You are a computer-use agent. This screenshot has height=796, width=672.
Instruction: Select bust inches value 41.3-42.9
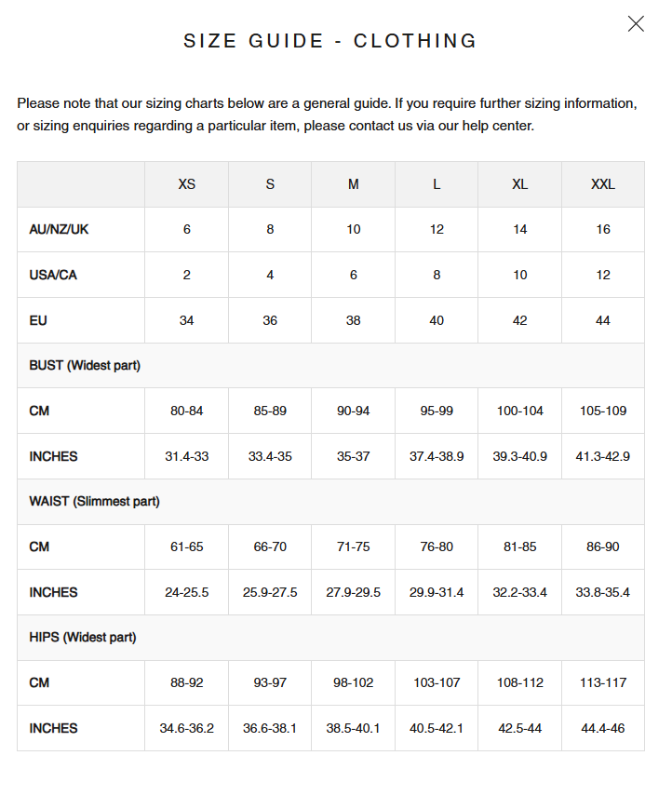603,456
